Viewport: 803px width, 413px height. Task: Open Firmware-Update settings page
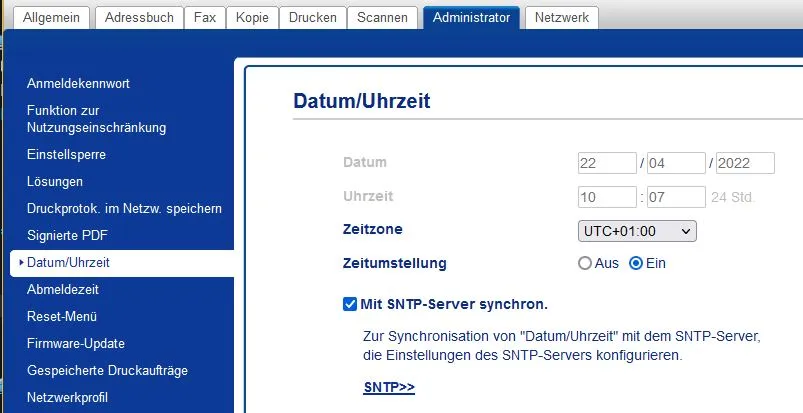[x=76, y=343]
